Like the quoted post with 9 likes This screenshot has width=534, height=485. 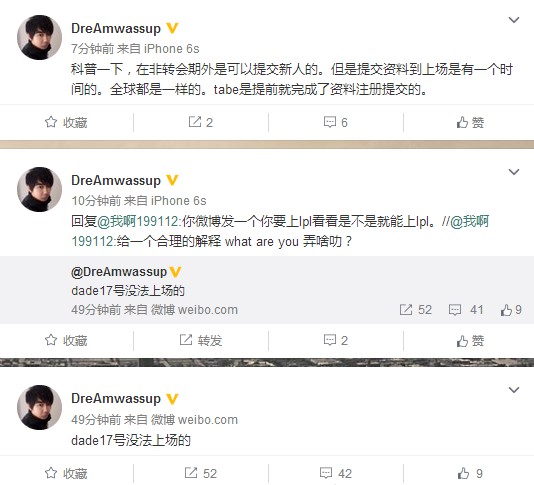tap(511, 310)
